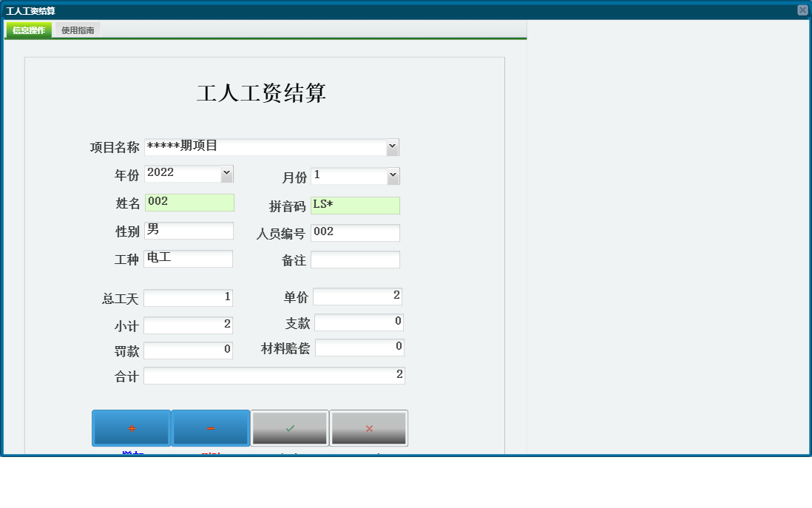Click the 人员编号 personnel number field
This screenshot has height=508, width=812.
[356, 233]
